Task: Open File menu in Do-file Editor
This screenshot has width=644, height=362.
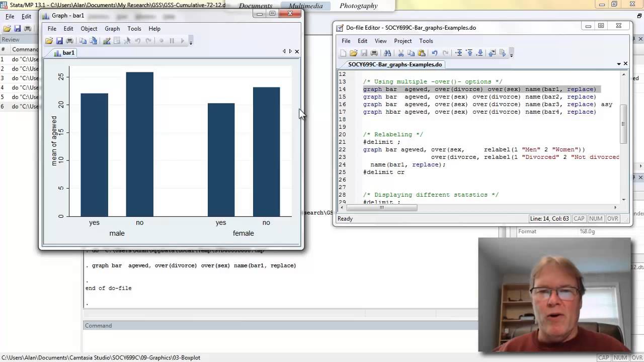Action: [x=346, y=41]
